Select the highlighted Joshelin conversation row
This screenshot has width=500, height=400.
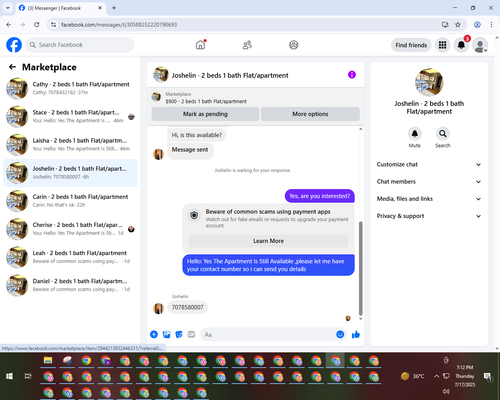[70, 173]
